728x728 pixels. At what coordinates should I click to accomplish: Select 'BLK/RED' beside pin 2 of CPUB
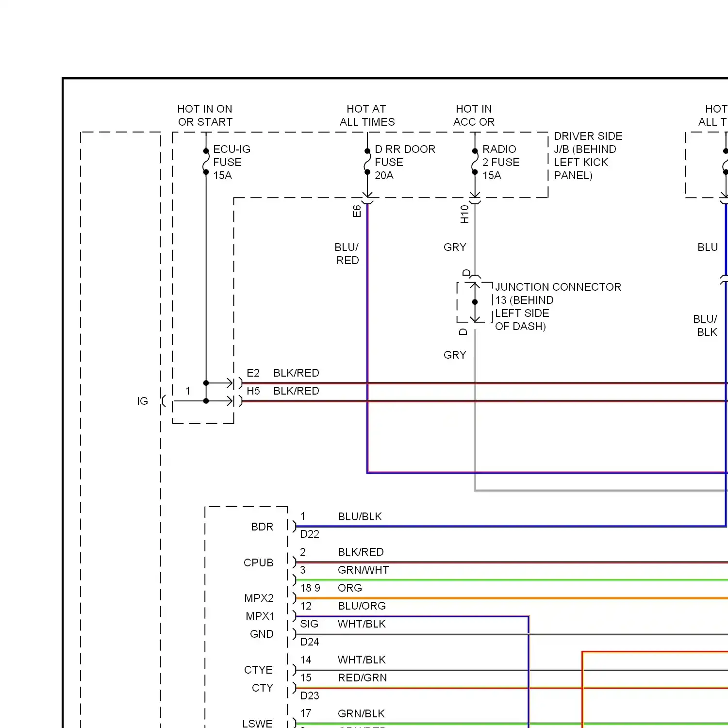click(x=361, y=552)
